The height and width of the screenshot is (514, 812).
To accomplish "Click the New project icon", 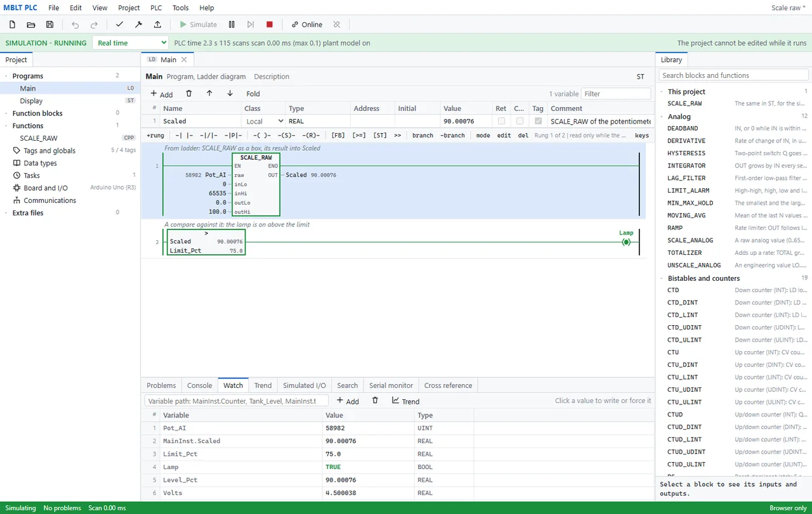I will 12,25.
